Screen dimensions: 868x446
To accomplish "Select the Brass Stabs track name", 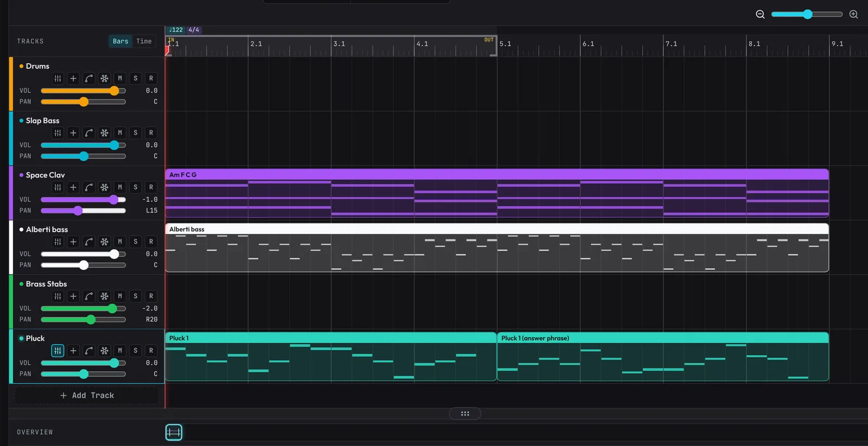I will (46, 284).
